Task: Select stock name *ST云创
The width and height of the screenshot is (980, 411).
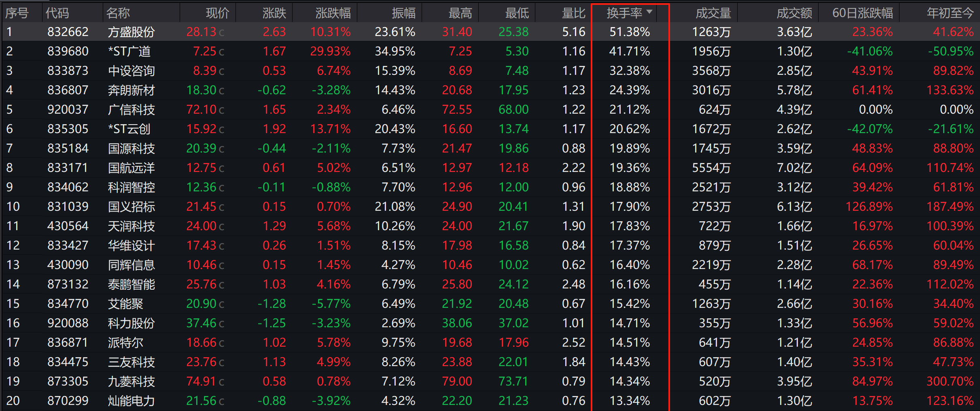Action: 129,129
